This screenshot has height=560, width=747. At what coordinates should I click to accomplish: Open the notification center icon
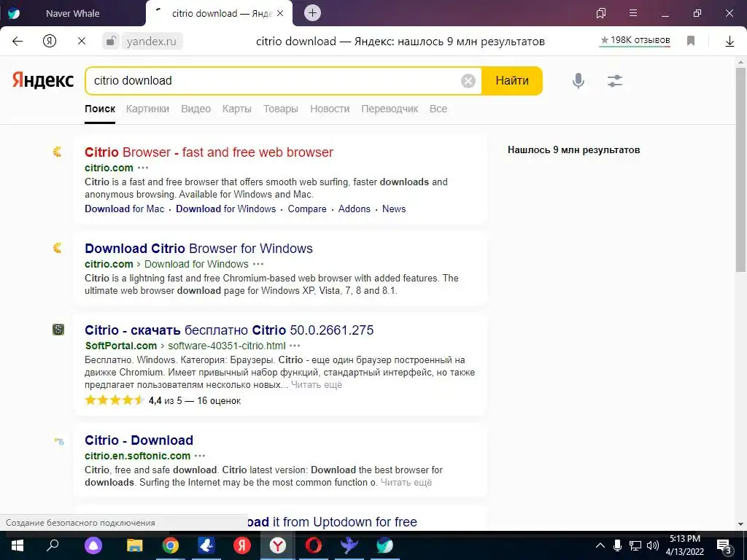coord(724,546)
